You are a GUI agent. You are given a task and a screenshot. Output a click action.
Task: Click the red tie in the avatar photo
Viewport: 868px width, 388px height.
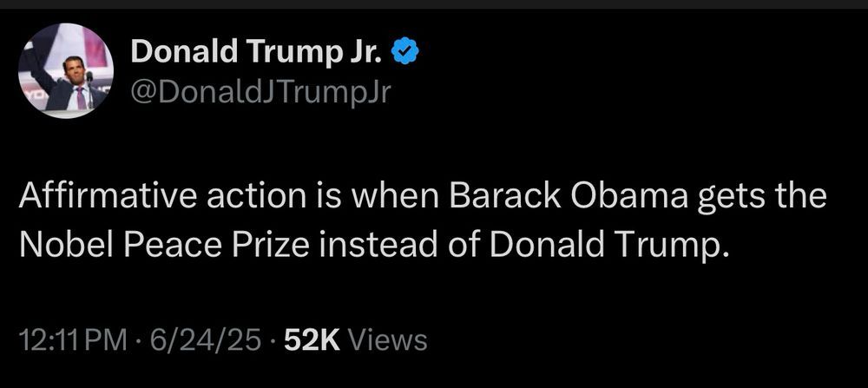click(80, 97)
